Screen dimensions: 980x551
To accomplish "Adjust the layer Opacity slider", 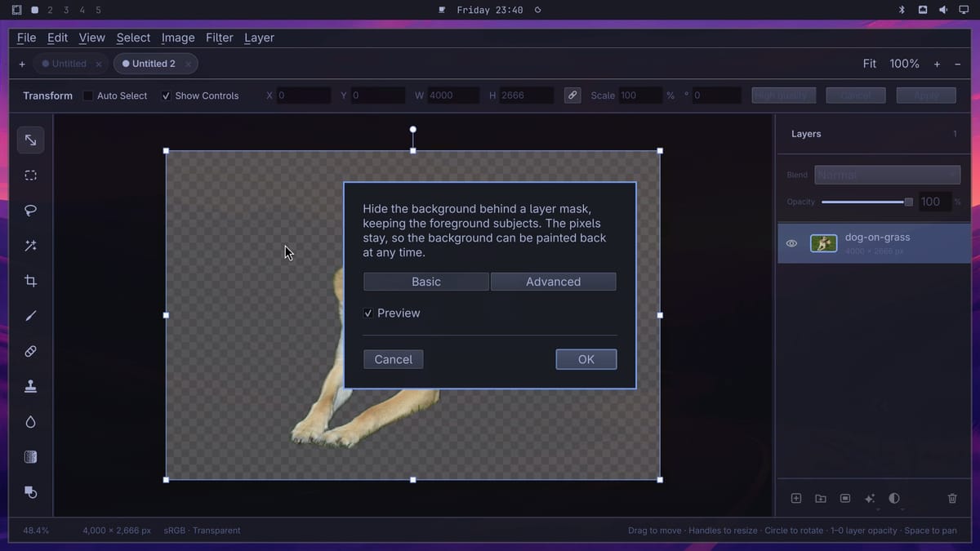I will tap(867, 202).
